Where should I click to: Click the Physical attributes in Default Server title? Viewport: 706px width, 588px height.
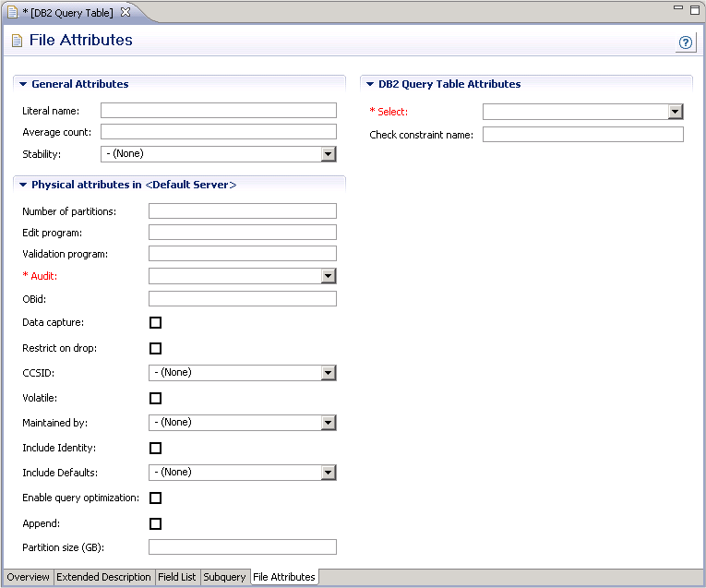(x=134, y=185)
